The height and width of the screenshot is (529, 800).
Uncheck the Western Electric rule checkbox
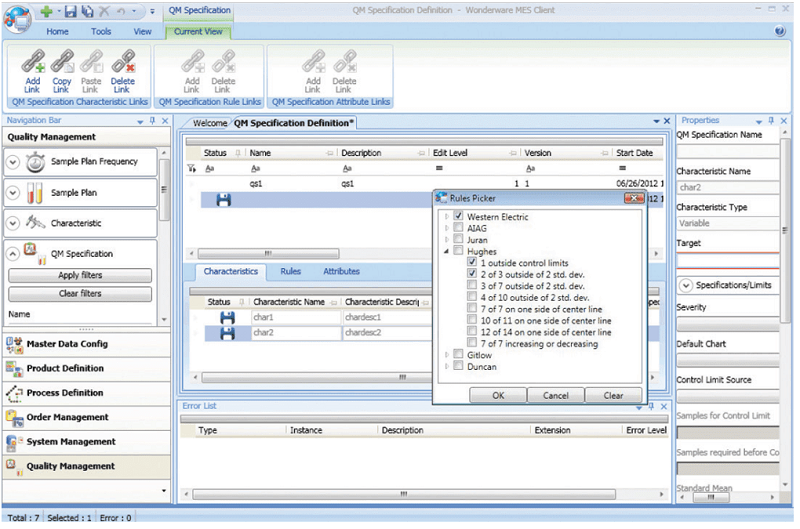(459, 217)
